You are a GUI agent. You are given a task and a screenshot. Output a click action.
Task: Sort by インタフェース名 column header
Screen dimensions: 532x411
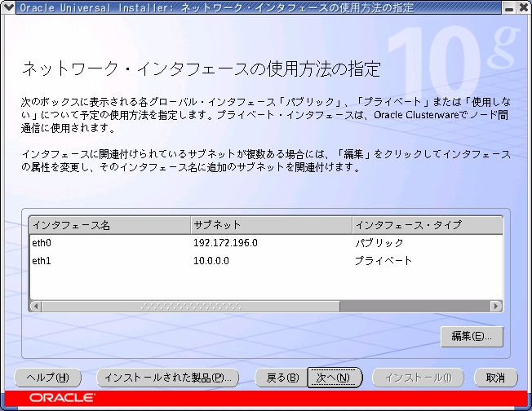pyautogui.click(x=110, y=225)
